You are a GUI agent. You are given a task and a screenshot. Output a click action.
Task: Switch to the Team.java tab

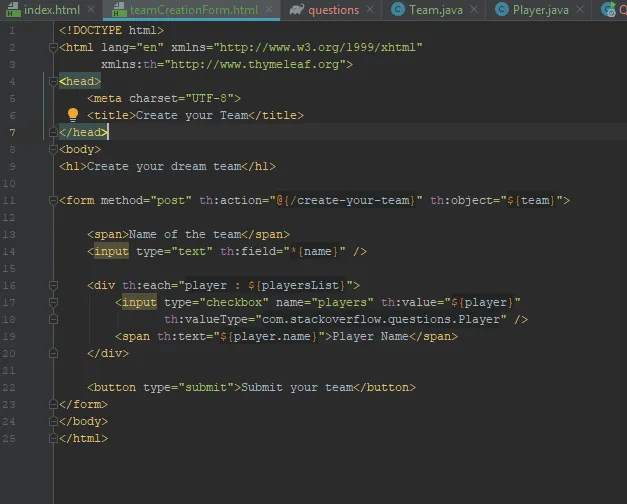tap(433, 10)
